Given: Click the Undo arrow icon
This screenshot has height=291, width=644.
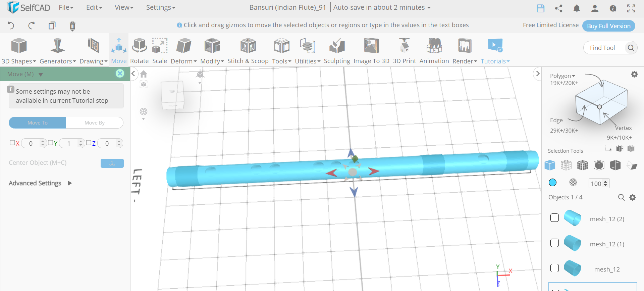Looking at the screenshot, I should click(11, 26).
